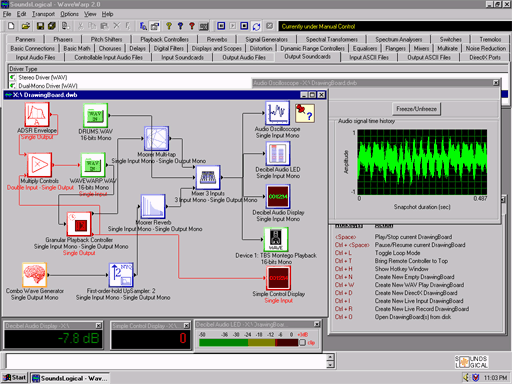Select the ADSR Envelope component icon
Image resolution: width=512 pixels, height=384 pixels.
click(x=37, y=114)
